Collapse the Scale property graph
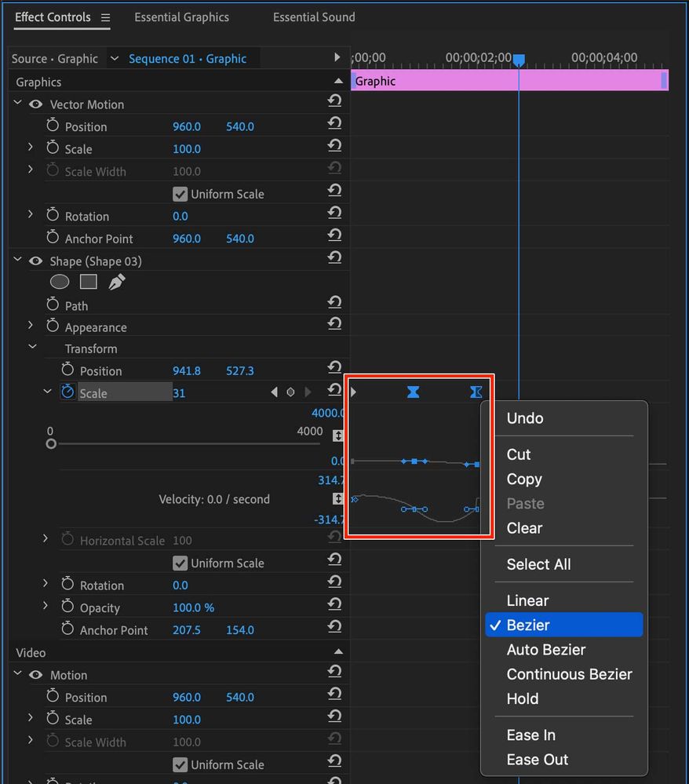The height and width of the screenshot is (784, 689). 46,391
